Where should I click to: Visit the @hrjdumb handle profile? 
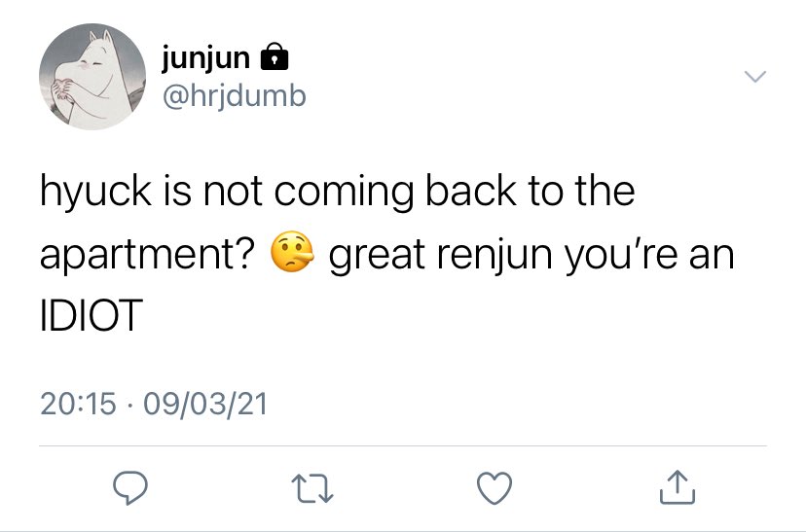pyautogui.click(x=235, y=95)
